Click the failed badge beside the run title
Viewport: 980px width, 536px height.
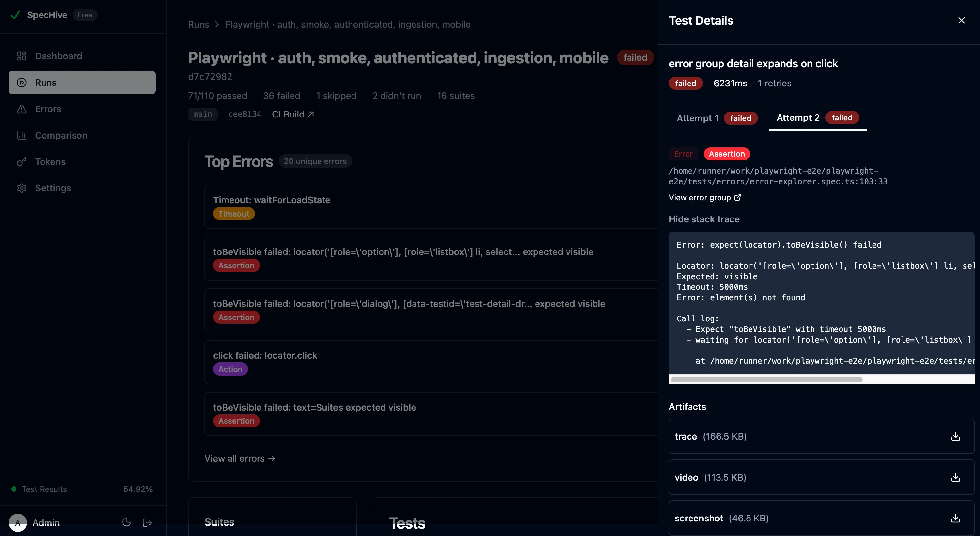635,57
